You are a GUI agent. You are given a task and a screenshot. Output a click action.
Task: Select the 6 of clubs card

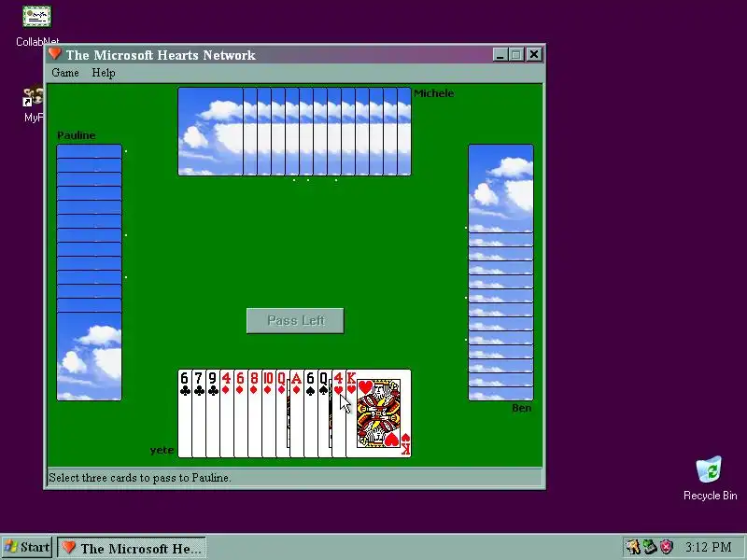tap(184, 413)
